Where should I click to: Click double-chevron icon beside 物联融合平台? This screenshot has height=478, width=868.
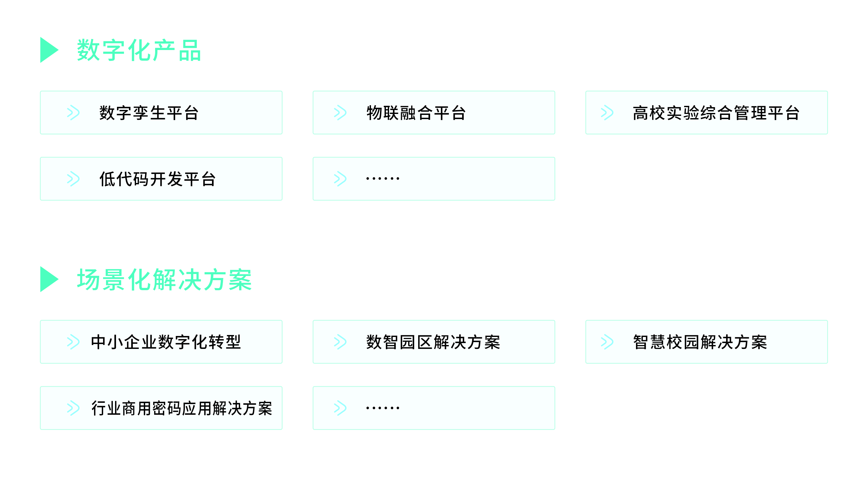[340, 112]
